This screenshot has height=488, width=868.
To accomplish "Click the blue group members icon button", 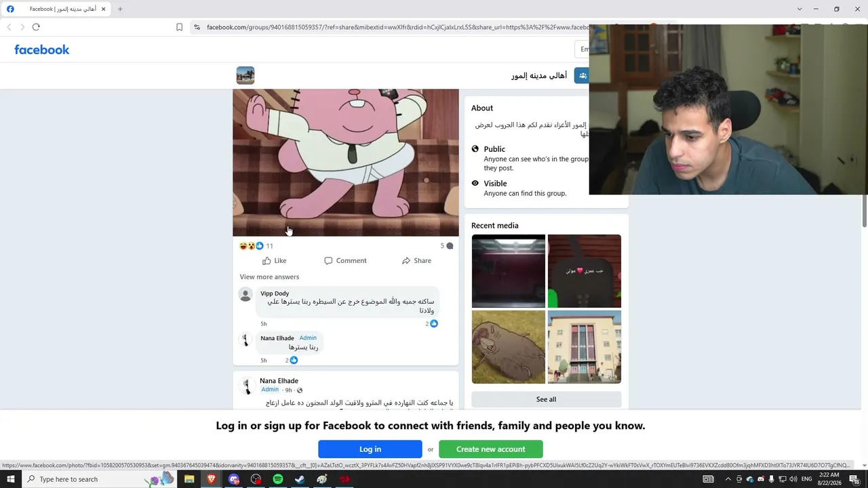I will pos(582,75).
